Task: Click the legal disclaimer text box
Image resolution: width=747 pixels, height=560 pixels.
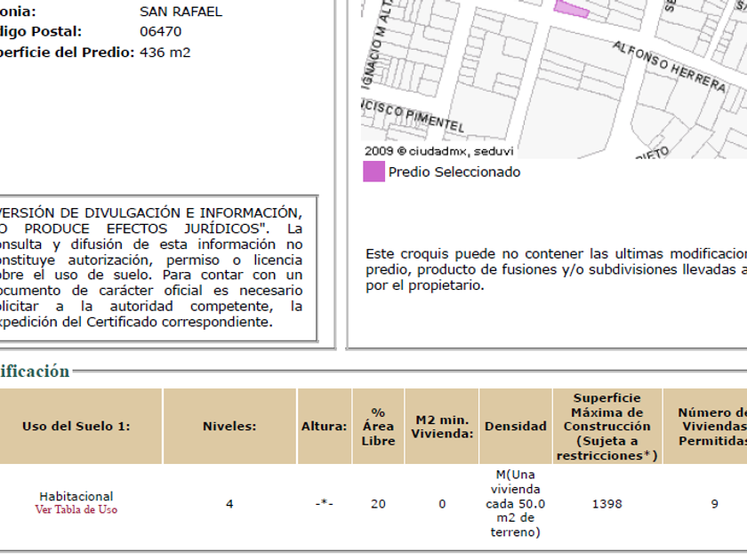Action: (x=151, y=268)
